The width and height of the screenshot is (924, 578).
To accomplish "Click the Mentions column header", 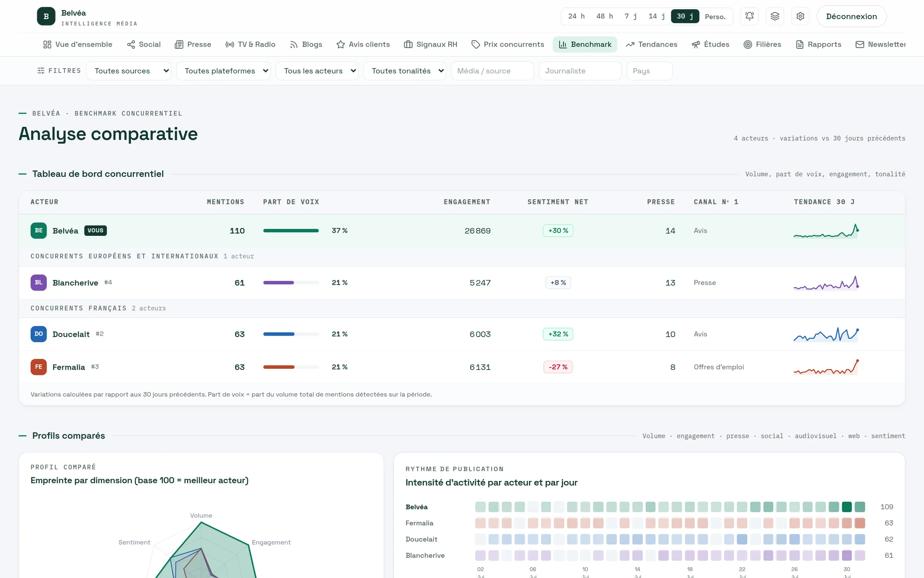I will (x=226, y=202).
